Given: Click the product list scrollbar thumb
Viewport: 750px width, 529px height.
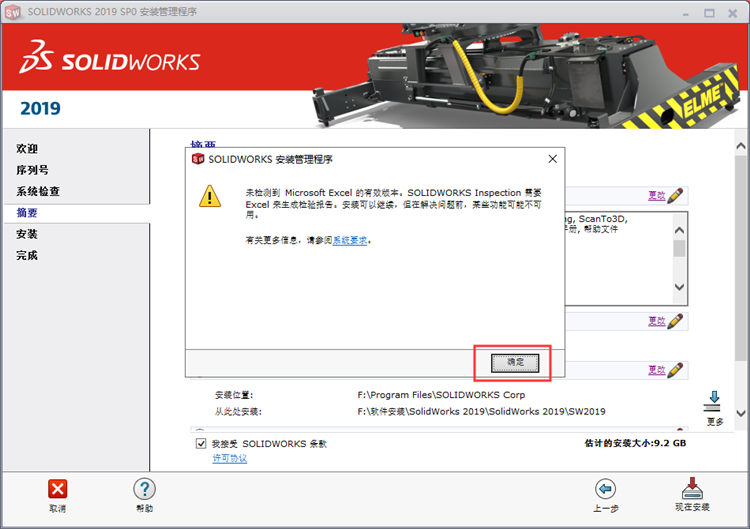Looking at the screenshot, I should pyautogui.click(x=679, y=248).
